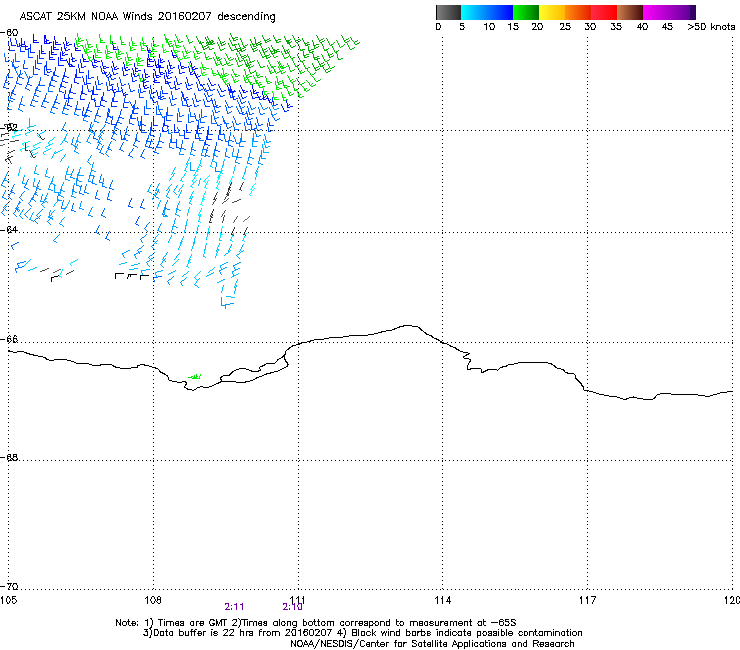
Task: Click the red 30-35 knots color segment
Action: point(604,12)
